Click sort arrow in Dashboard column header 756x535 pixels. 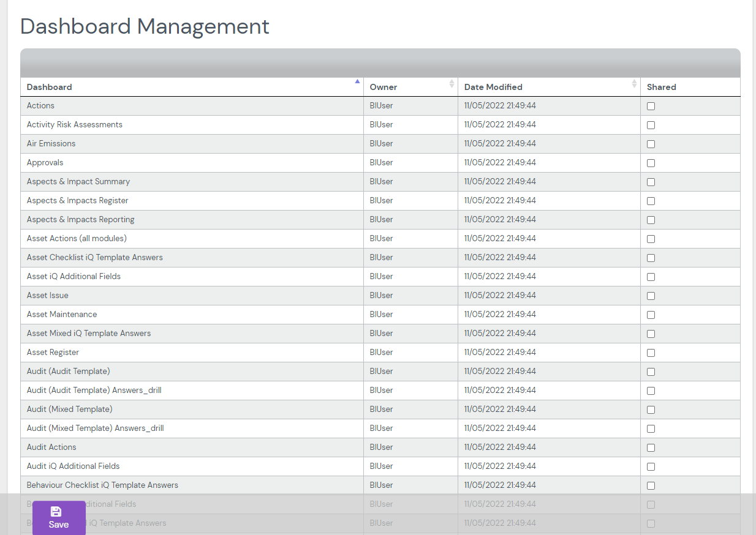coord(357,81)
